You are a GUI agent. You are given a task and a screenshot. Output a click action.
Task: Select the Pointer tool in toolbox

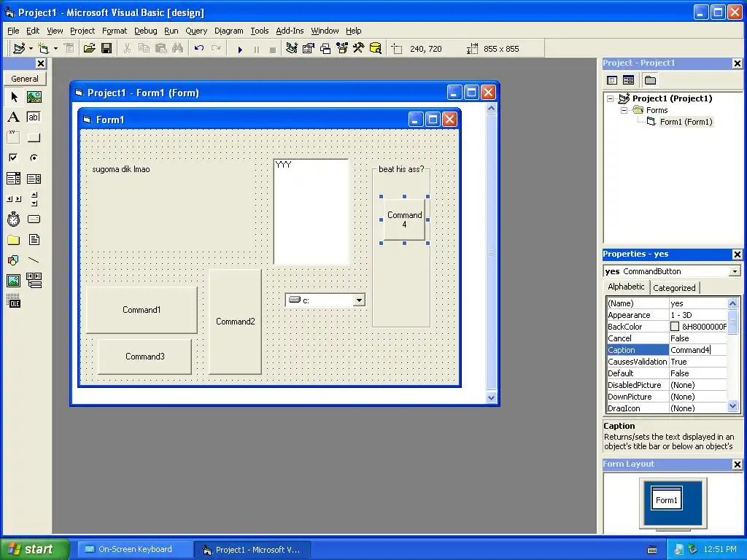pyautogui.click(x=14, y=97)
